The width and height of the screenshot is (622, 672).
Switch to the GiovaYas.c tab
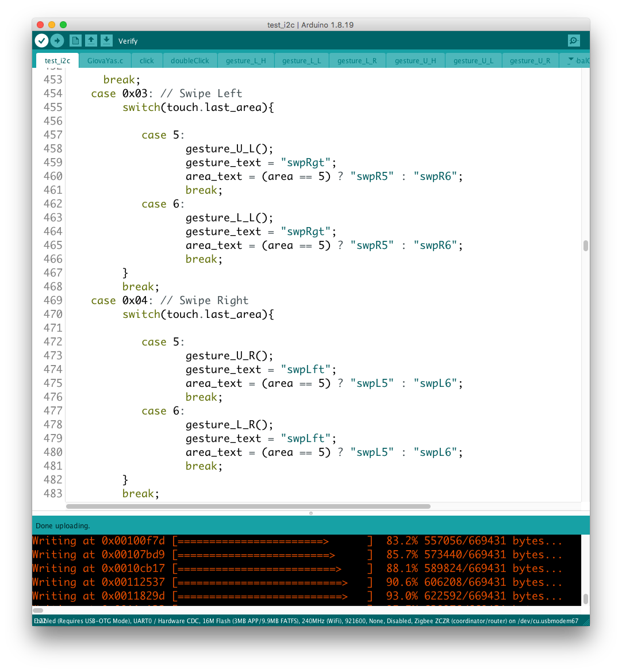click(x=105, y=60)
